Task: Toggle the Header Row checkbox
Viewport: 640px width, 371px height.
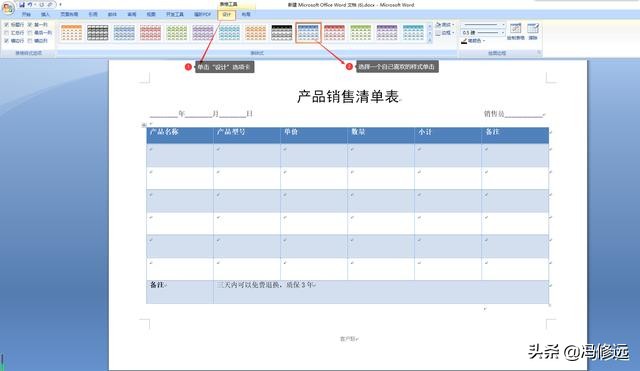Action: point(7,25)
